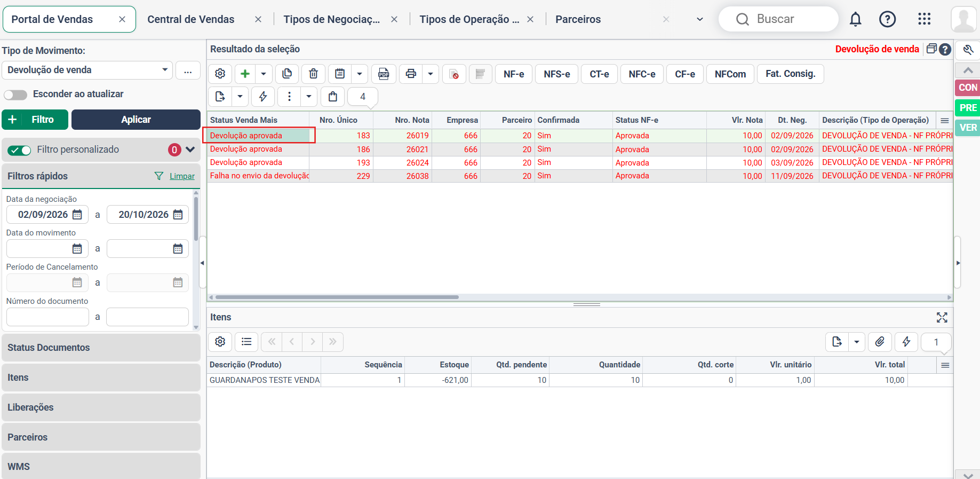Click NF-e button
The width and height of the screenshot is (980, 479).
point(514,74)
